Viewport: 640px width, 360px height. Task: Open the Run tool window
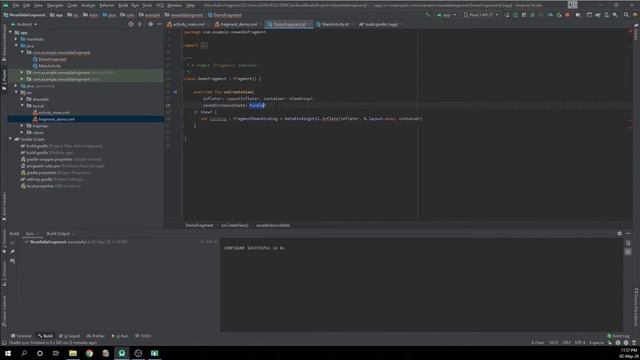(120, 336)
